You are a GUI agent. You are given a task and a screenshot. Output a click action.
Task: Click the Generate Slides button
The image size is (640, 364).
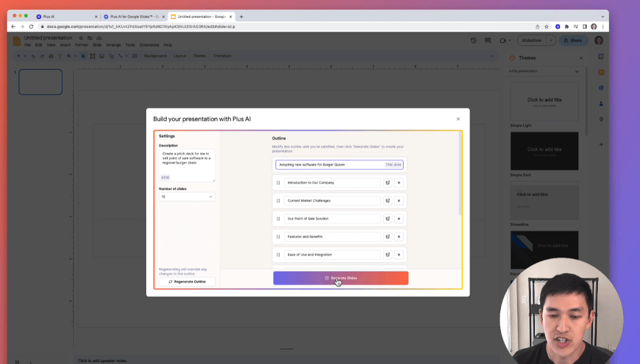pyautogui.click(x=341, y=278)
